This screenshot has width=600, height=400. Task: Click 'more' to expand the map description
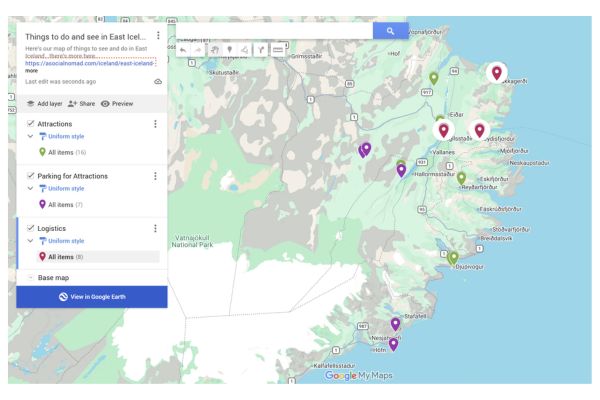(31, 71)
